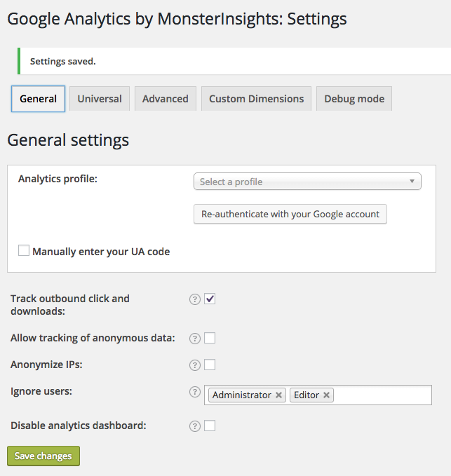The height and width of the screenshot is (476, 451).
Task: Click the Ignore users question mark icon
Action: coord(195,392)
